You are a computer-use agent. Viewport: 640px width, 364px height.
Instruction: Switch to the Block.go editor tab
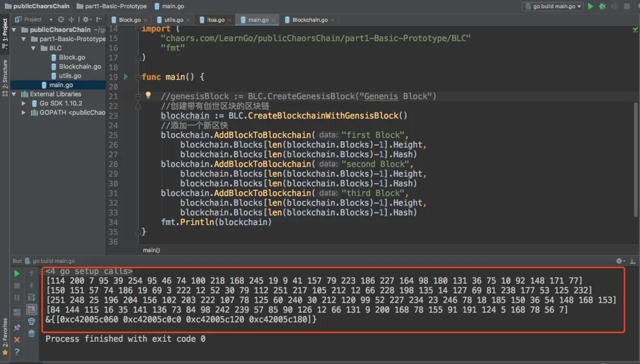tap(130, 20)
